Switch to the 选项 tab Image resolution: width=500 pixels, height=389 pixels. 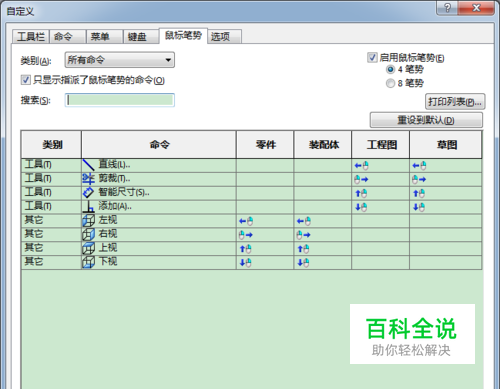(225, 36)
